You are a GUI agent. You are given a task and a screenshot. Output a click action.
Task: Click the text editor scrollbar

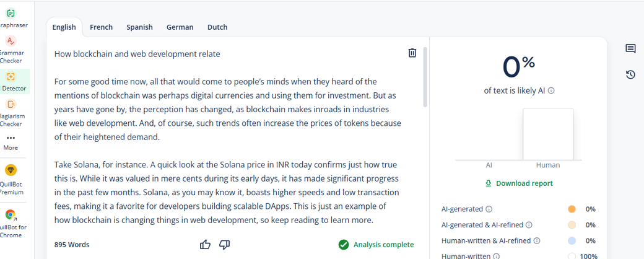click(x=425, y=77)
